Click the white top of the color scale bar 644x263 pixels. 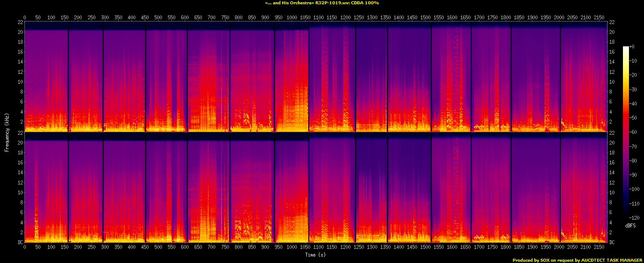(626, 48)
